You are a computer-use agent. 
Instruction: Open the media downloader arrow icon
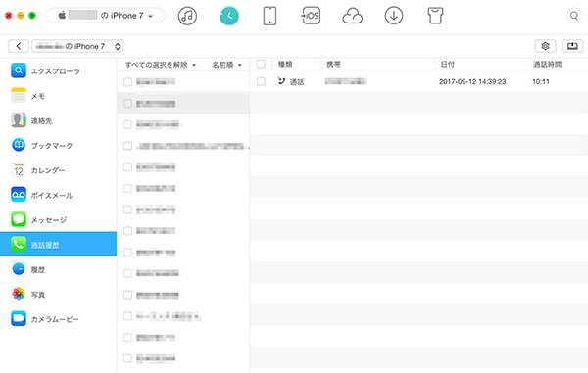click(x=394, y=16)
